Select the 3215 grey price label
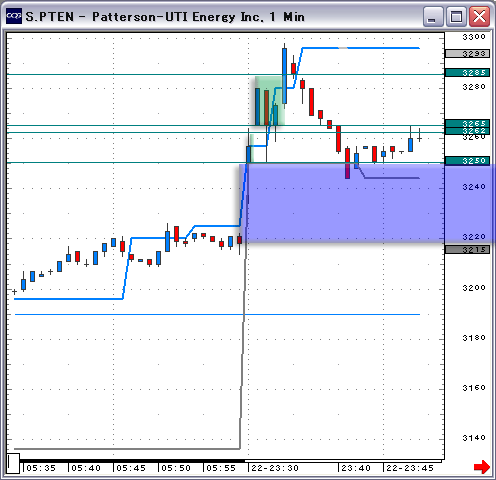 [467, 249]
